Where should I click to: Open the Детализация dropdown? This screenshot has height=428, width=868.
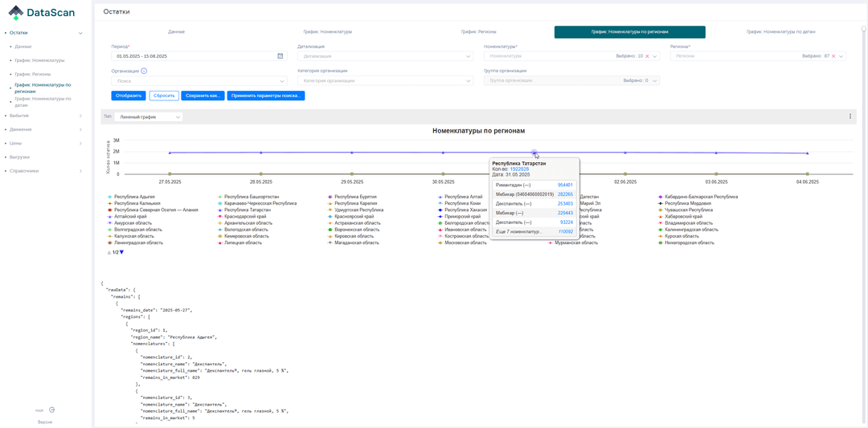tap(385, 56)
